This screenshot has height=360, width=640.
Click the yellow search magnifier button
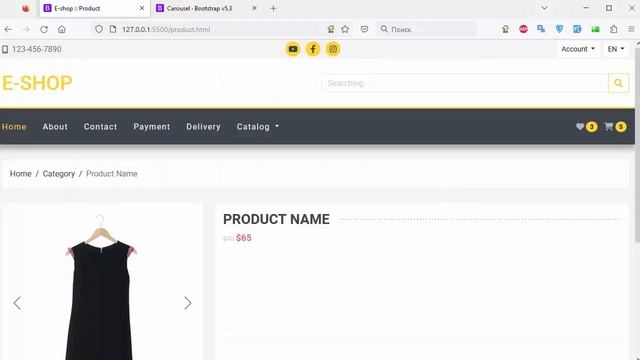[x=618, y=83]
